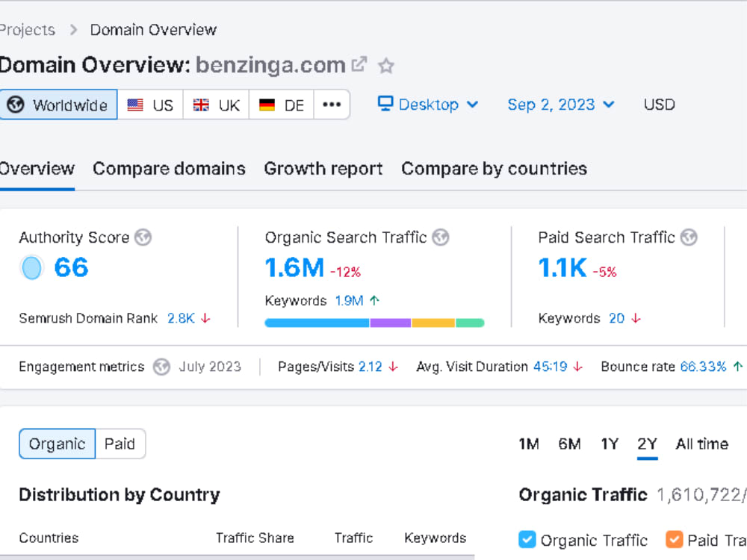Image resolution: width=747 pixels, height=560 pixels.
Task: Click the yellow segment of keywords bar
Action: (433, 323)
